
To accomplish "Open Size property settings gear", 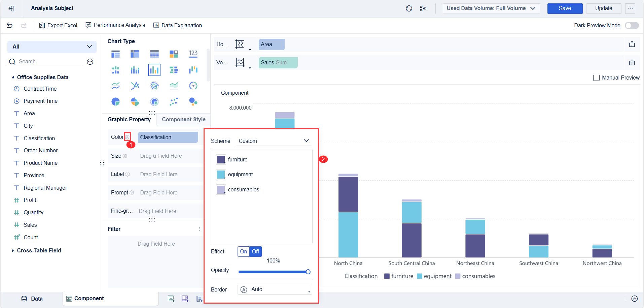I will (125, 156).
